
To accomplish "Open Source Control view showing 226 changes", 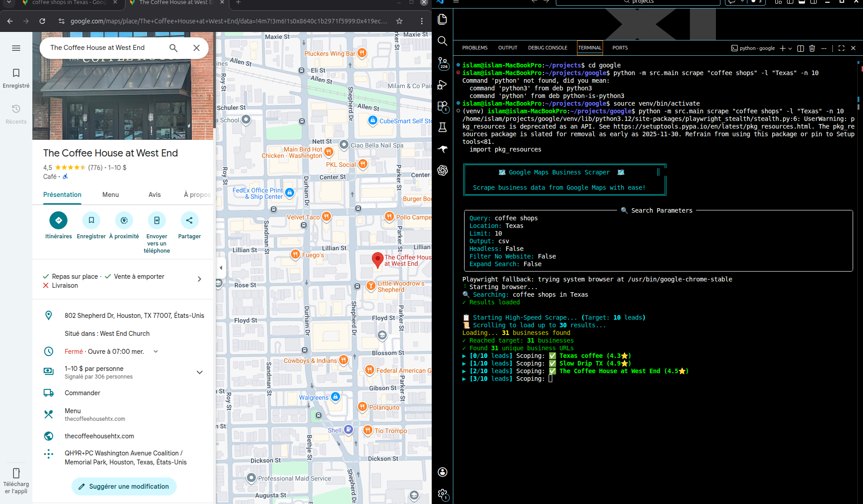I will coord(442,63).
